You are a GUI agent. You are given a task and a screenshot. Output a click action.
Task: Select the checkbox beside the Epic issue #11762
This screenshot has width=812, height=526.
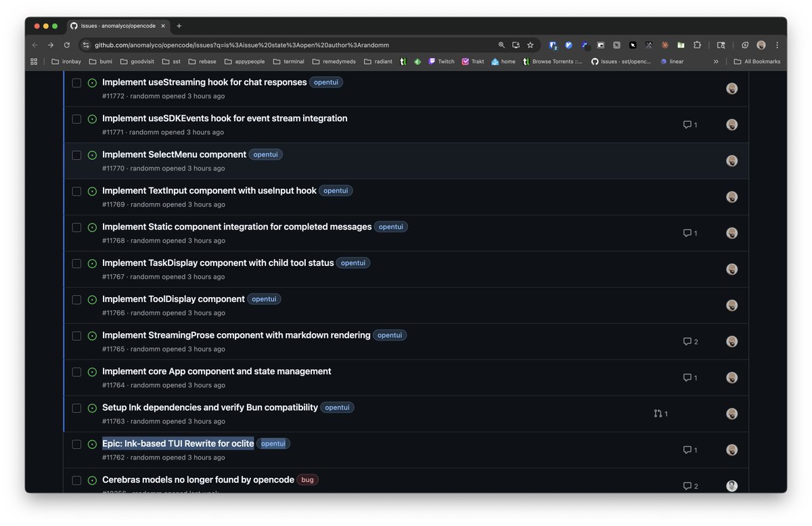click(76, 444)
